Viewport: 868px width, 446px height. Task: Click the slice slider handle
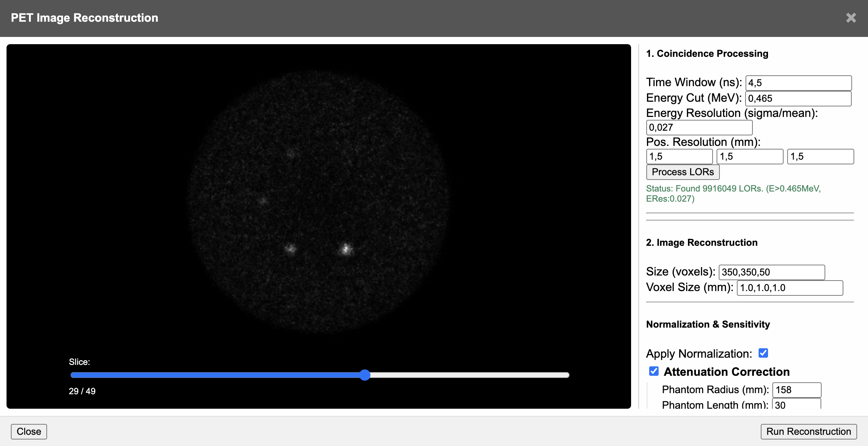[x=365, y=375]
